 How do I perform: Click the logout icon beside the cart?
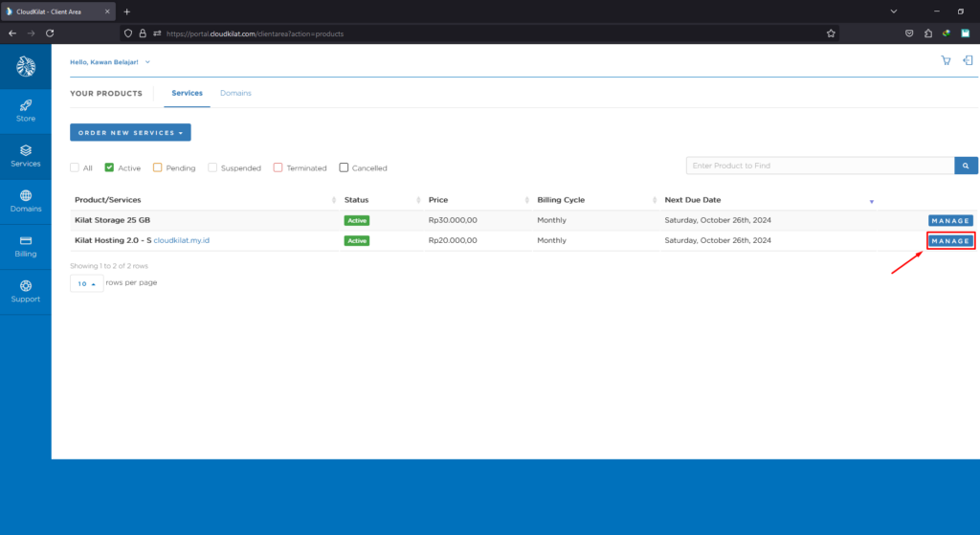(968, 60)
